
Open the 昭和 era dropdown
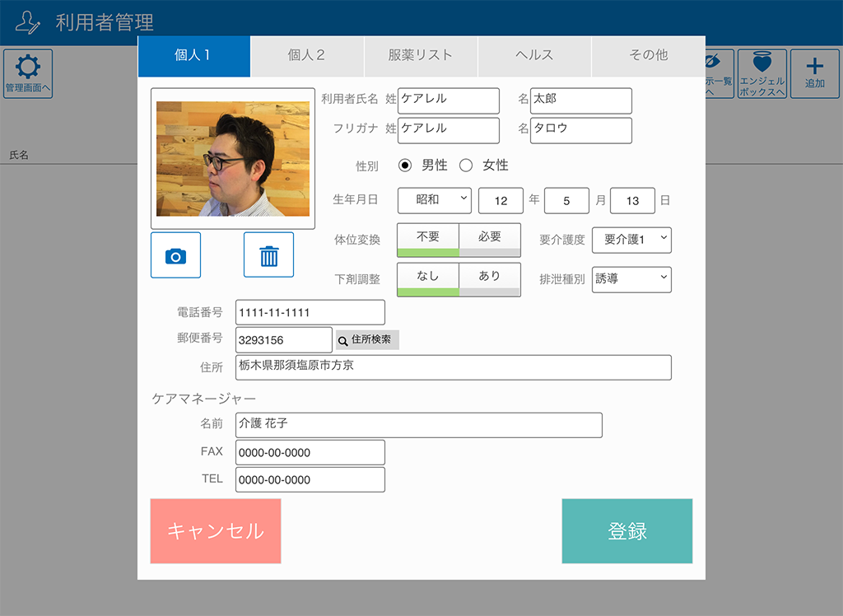click(x=434, y=200)
